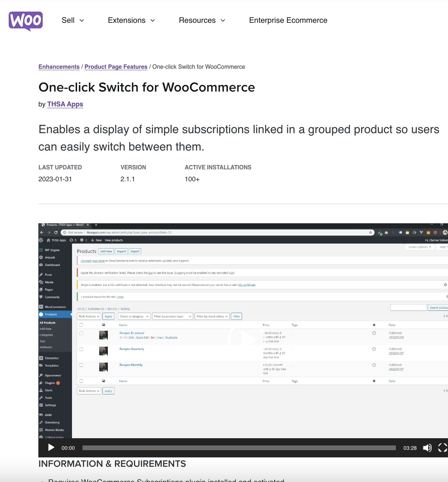Select the Plugins icon showing 5 updates
448x482 pixels.
[41, 383]
